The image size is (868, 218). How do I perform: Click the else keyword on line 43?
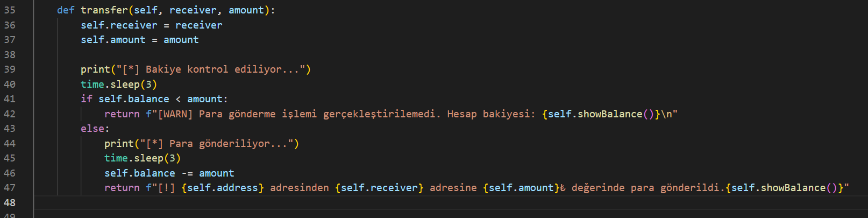click(93, 129)
